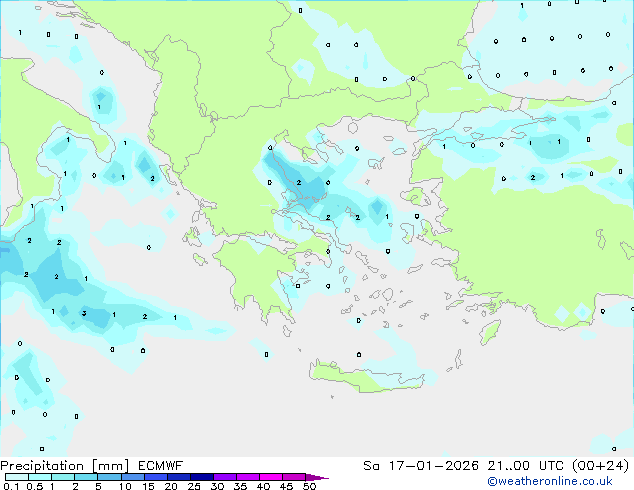The height and width of the screenshot is (490, 634).
Task: Click the 2–5 mm legend color box
Action: point(86,477)
